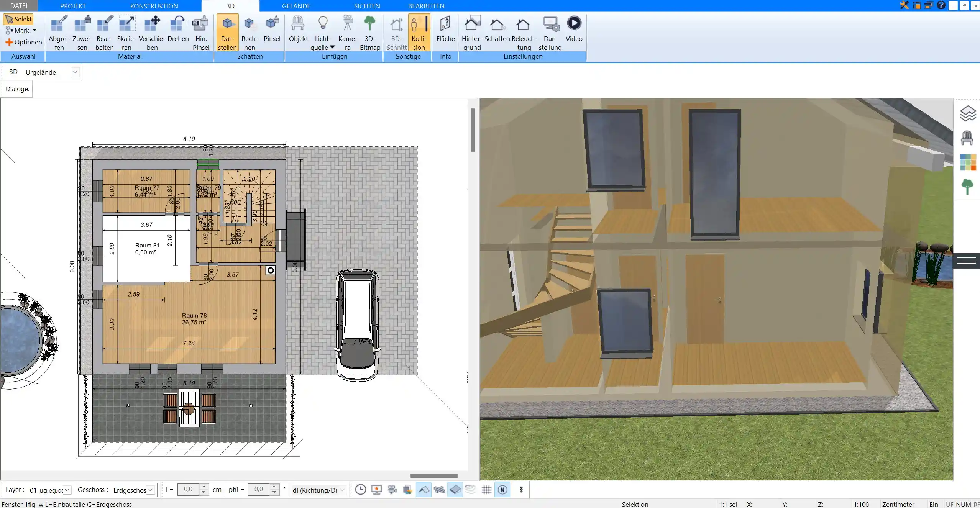The height and width of the screenshot is (508, 980).
Task: Open the plants catalog tree icon in sidebar
Action: click(967, 187)
